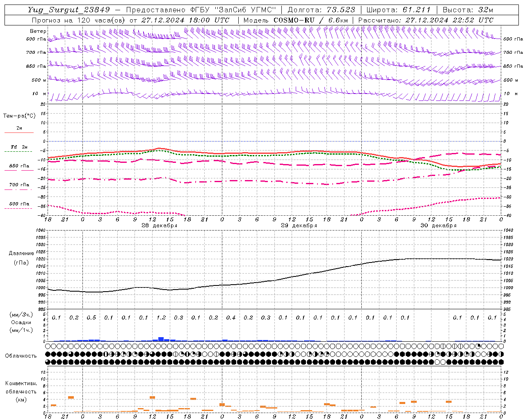
Task: Click the tallest blue precipitation bar
Action: [x=161, y=339]
